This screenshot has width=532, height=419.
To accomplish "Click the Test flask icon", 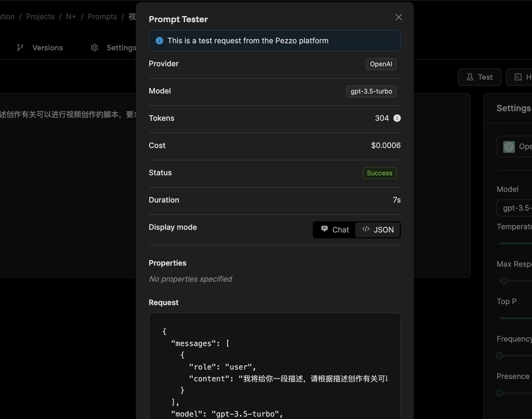I will (470, 77).
